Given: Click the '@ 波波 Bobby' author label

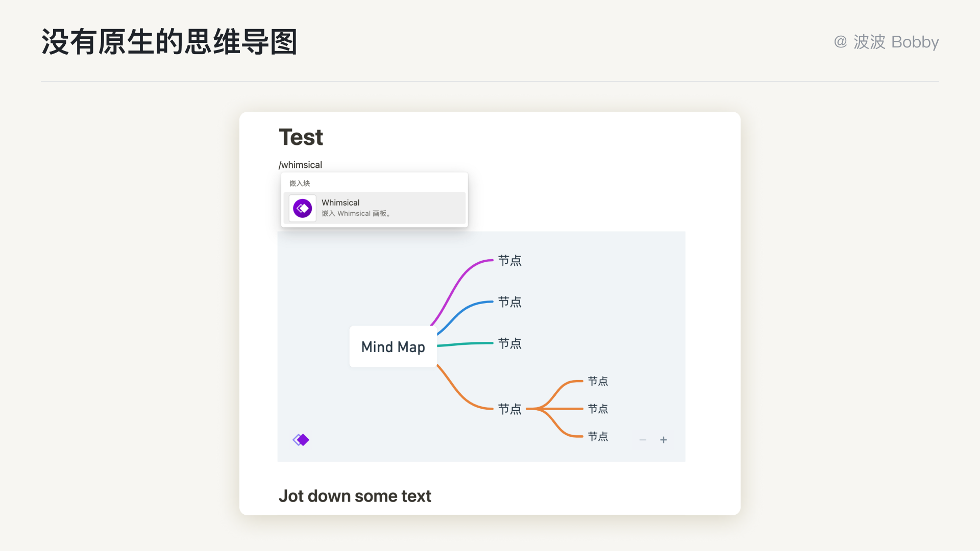Looking at the screenshot, I should [886, 42].
